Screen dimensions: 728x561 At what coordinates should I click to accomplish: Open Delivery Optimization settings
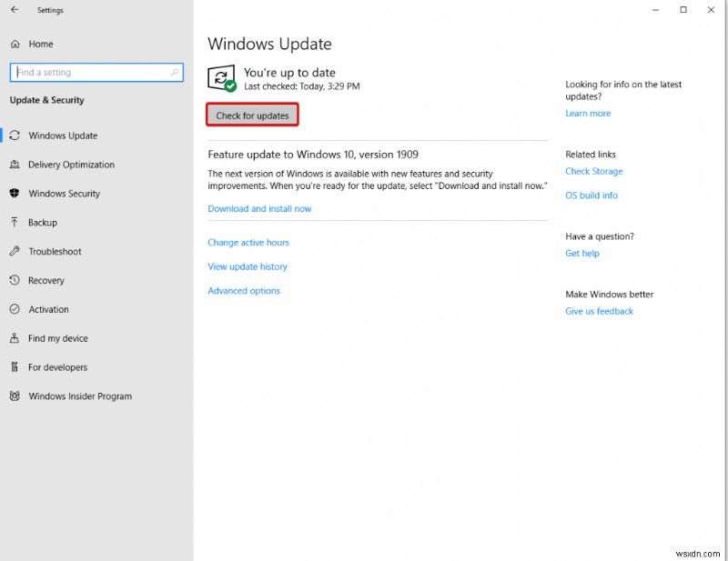tap(72, 164)
